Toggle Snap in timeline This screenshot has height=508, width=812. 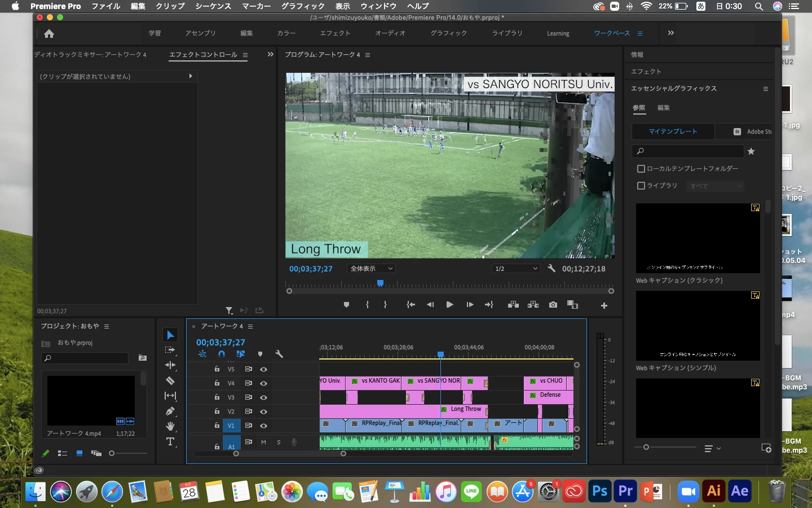pos(222,354)
